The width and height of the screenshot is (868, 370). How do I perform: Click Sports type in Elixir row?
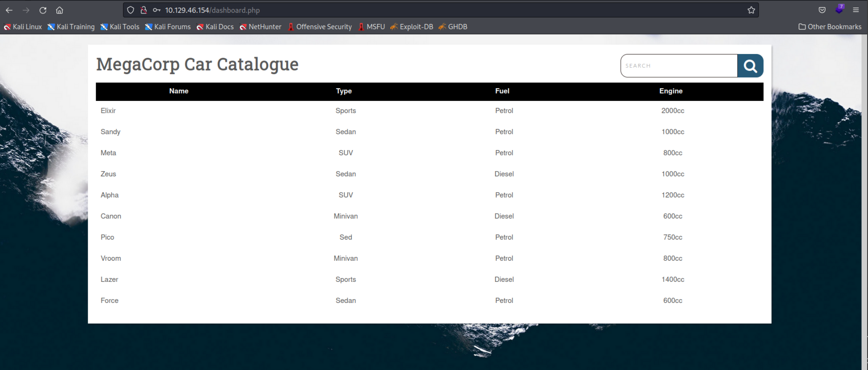346,111
